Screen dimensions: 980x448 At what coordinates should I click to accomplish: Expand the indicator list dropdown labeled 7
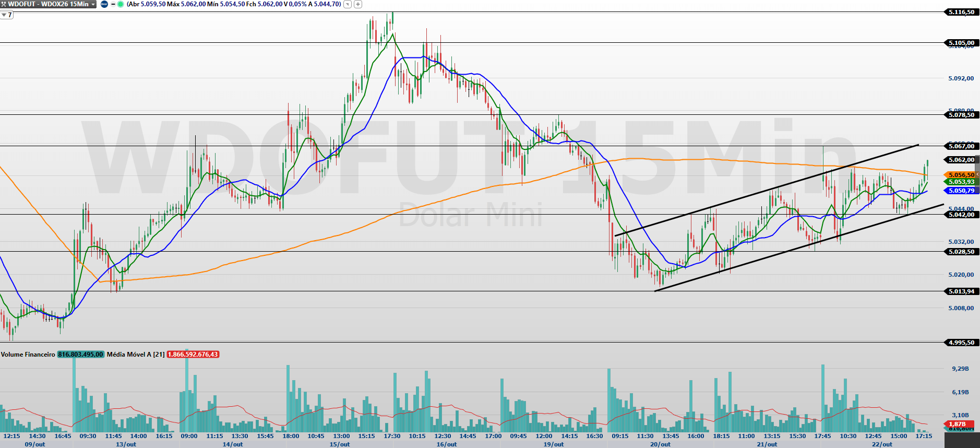click(x=7, y=15)
